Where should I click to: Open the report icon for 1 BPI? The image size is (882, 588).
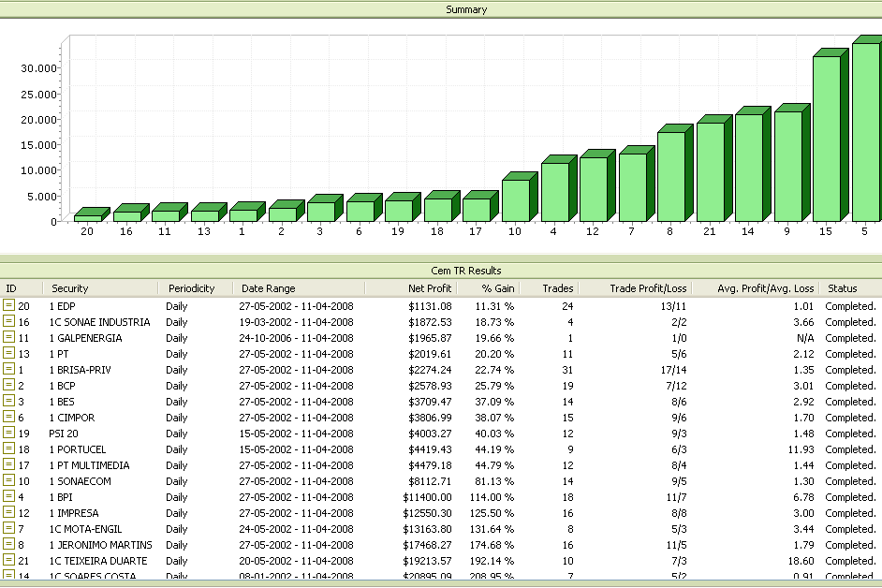click(x=9, y=495)
